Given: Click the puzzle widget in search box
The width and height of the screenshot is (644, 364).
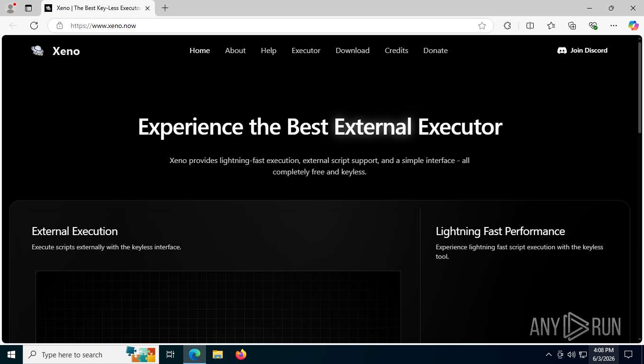Looking at the screenshot, I should pos(141,354).
